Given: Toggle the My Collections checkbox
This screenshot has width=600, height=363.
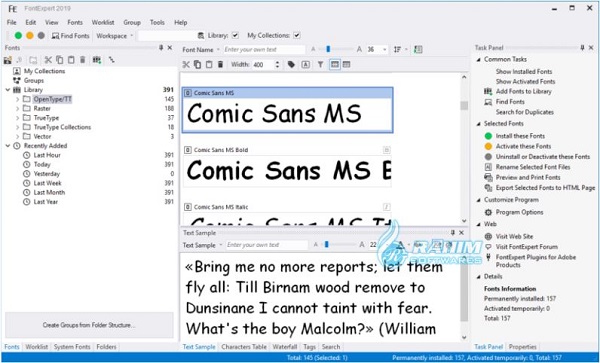Looking at the screenshot, I should pos(297,36).
